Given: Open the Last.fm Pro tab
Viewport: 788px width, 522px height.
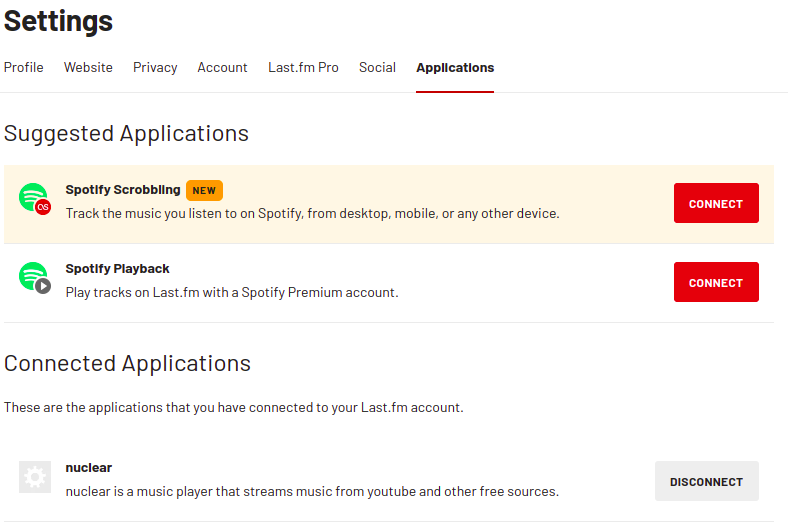Looking at the screenshot, I should (303, 67).
